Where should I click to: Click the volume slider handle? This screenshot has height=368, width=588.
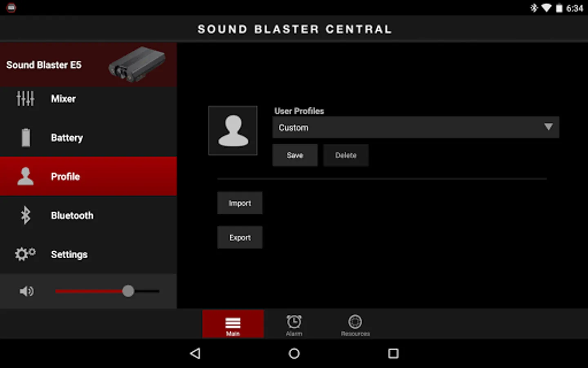coord(128,291)
